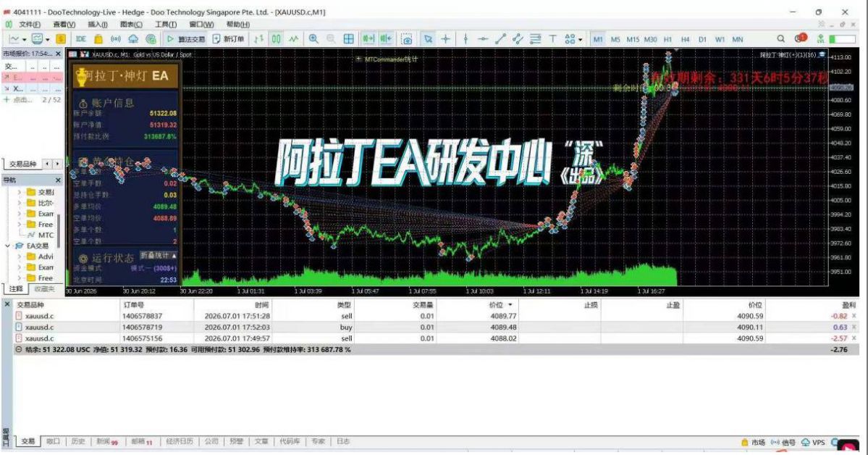Open the 图表(C) menu

[x=131, y=25]
